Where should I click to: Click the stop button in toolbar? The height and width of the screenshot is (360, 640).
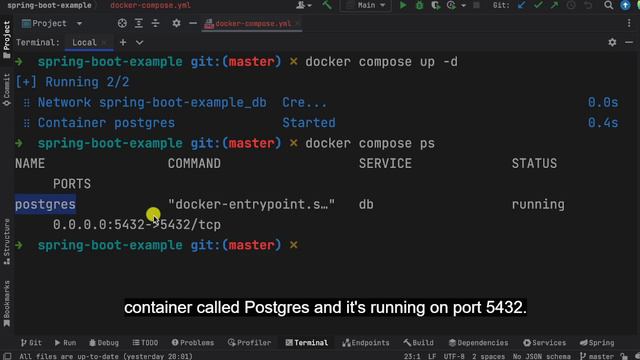tap(476, 5)
